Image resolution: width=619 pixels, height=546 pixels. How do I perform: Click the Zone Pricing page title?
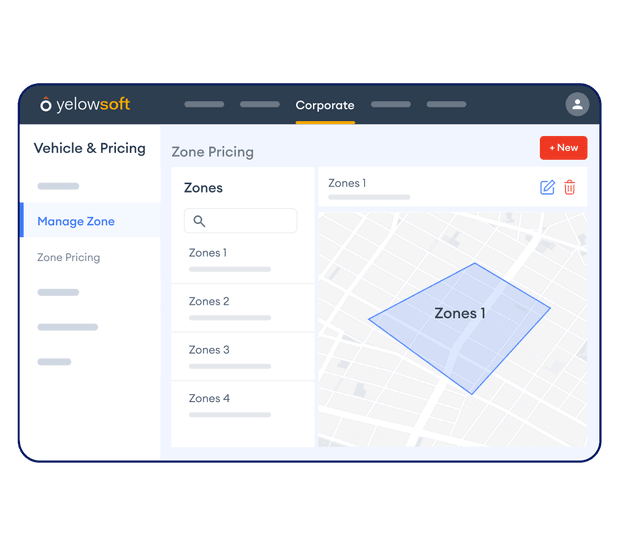[213, 152]
